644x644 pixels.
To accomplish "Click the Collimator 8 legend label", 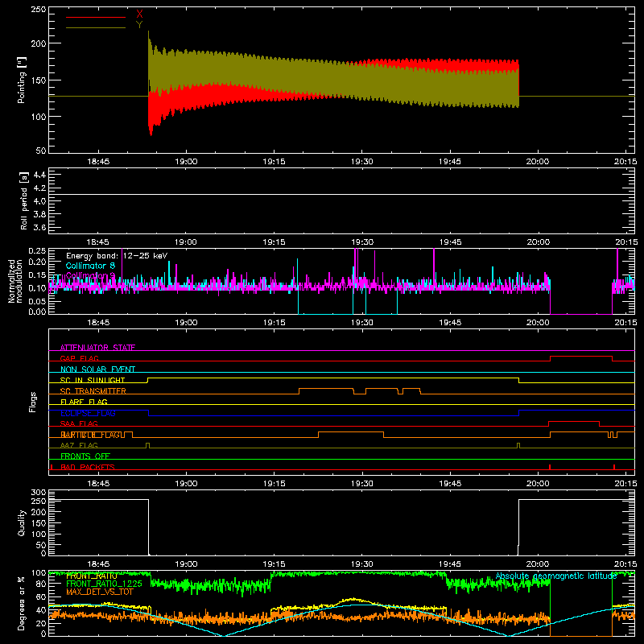I will click(x=90, y=266).
